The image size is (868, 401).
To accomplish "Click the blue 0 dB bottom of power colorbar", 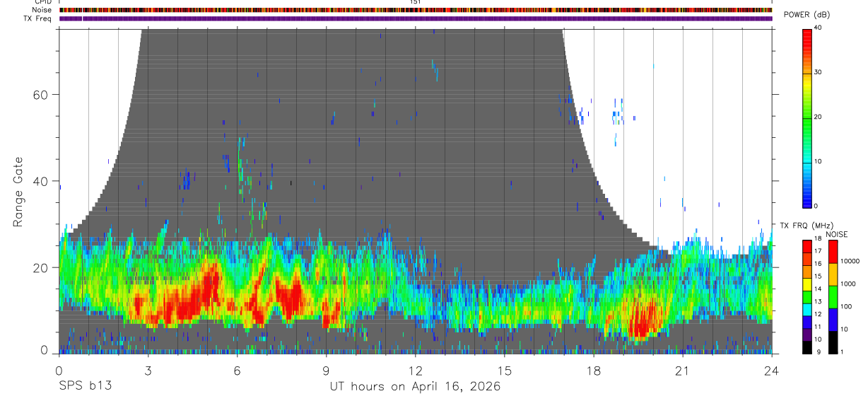I will pyautogui.click(x=807, y=204).
